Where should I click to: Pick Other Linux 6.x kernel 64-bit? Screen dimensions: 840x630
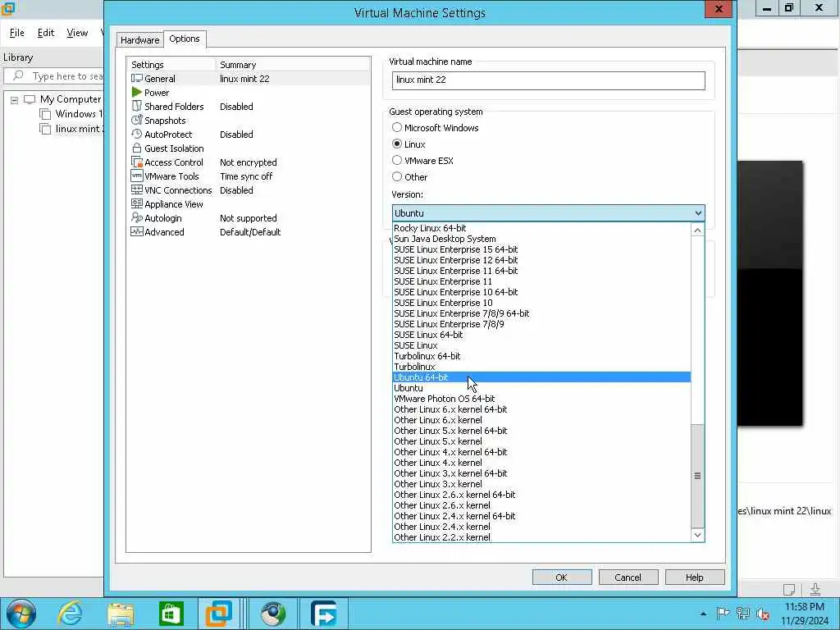click(541, 409)
